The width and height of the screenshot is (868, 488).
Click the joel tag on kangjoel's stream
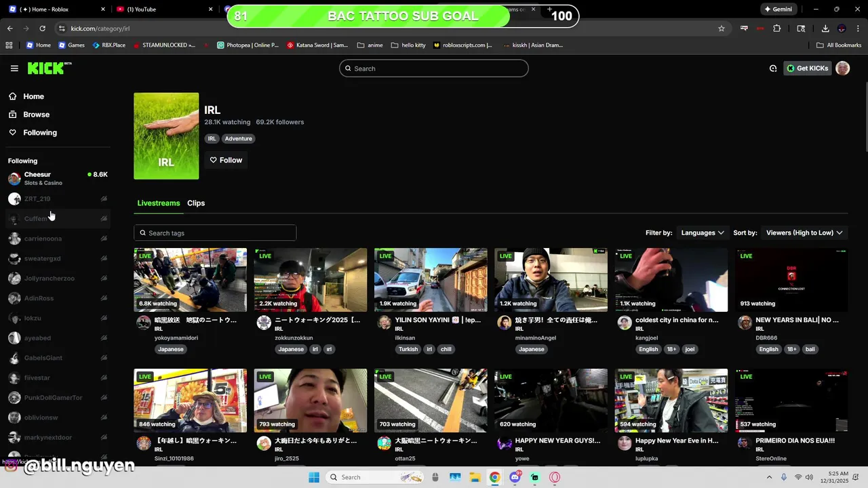click(690, 350)
